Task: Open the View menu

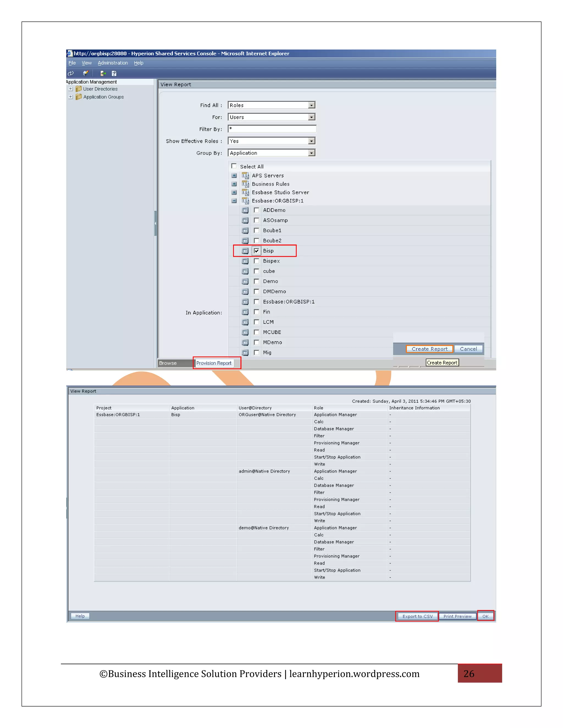Action: [x=87, y=63]
